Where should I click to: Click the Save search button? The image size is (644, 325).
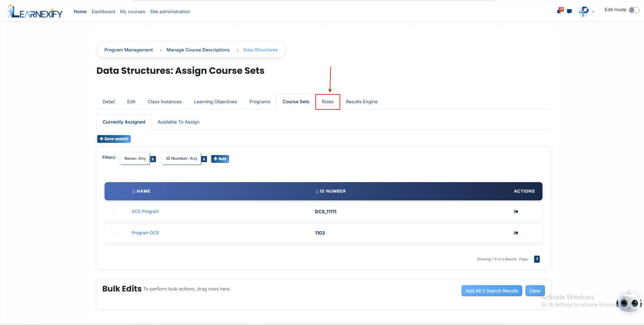pyautogui.click(x=114, y=139)
